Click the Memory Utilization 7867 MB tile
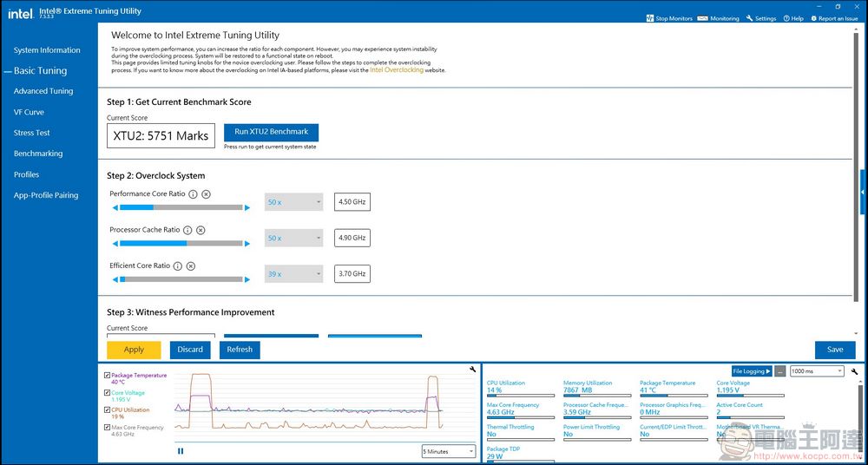Screen dimensions: 868x465 (597, 389)
